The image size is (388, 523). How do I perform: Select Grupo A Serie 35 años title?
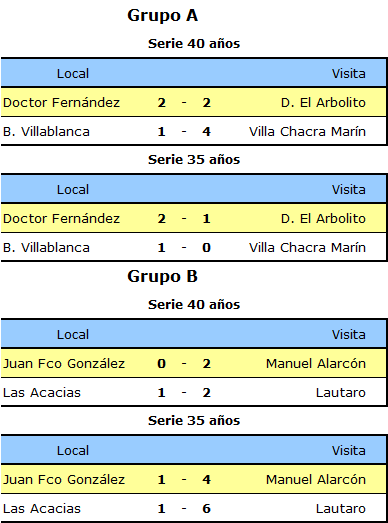coord(194,160)
